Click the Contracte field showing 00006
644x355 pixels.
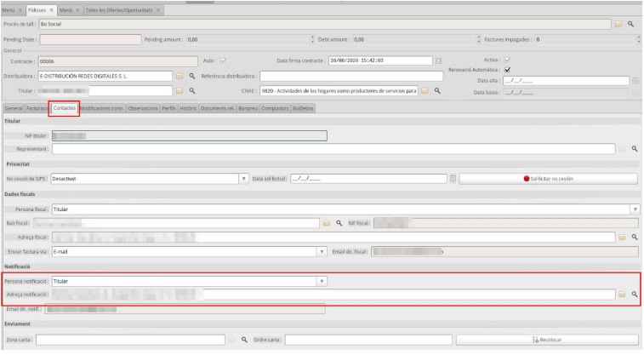point(118,61)
